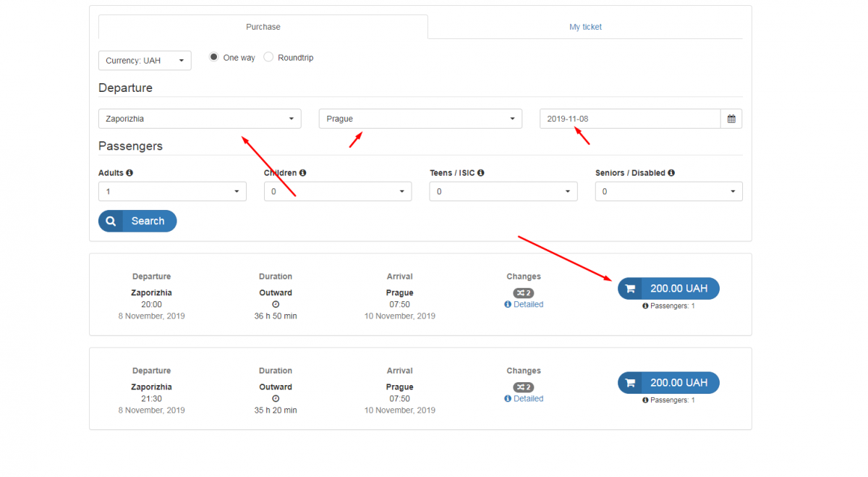Expand the Zaporizhia departure city dropdown
868x477 pixels.
(200, 119)
